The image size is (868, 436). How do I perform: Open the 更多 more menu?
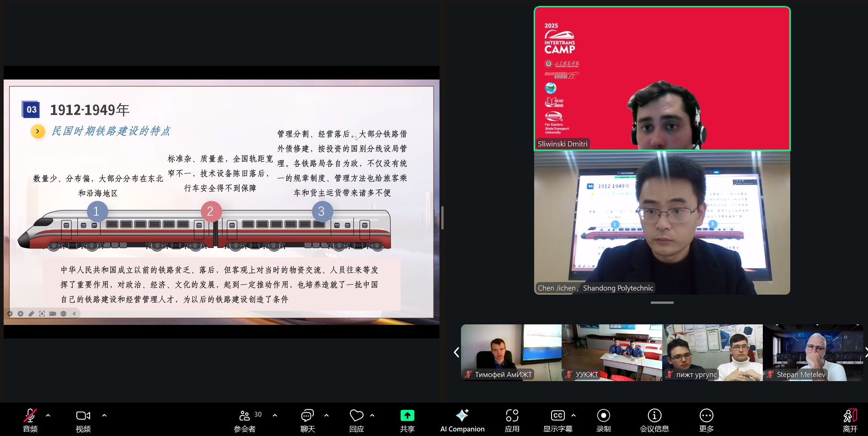(706, 420)
